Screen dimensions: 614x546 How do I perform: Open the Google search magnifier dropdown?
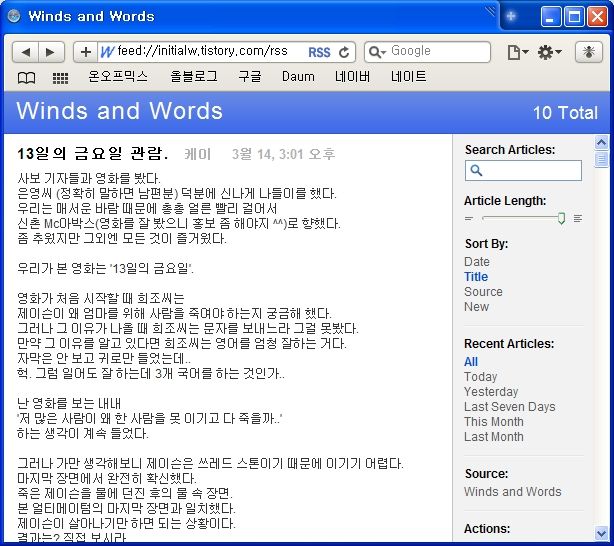pyautogui.click(x=377, y=52)
